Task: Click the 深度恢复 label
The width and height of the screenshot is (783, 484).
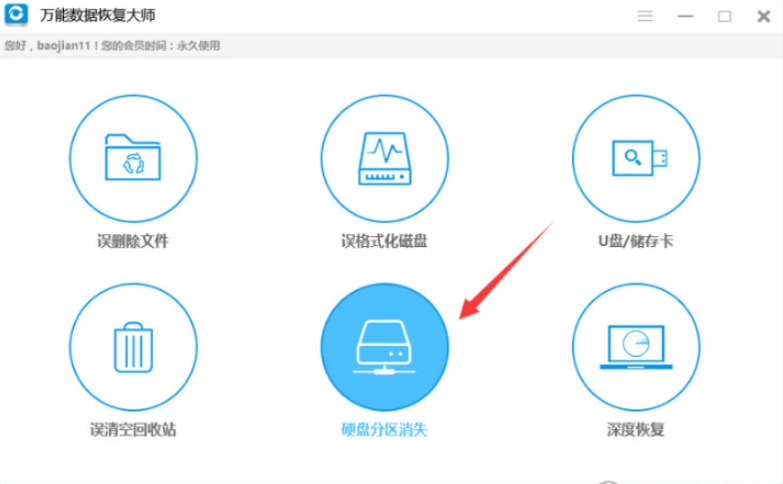Action: 636,430
